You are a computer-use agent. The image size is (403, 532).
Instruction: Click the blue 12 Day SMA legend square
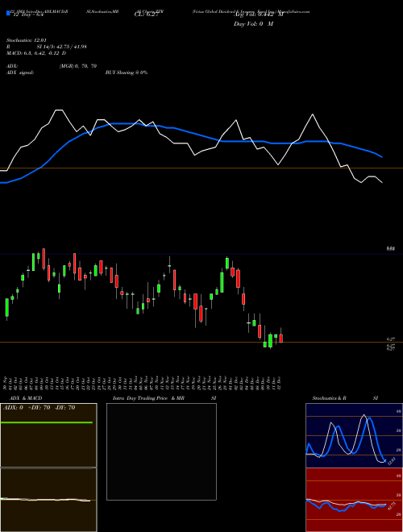point(8,13)
